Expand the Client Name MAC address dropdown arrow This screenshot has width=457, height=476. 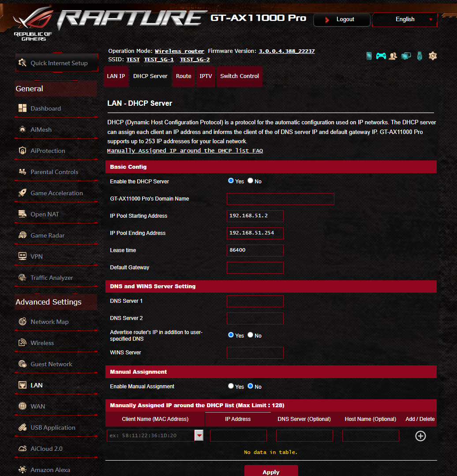click(199, 435)
